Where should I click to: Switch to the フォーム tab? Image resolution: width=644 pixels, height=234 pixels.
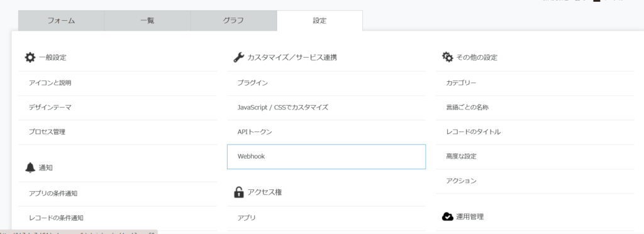click(x=61, y=21)
